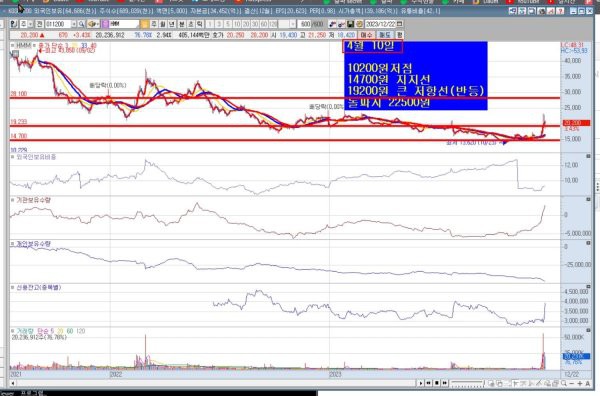Screen dimensions: 600x396
Task: Click the red 매수 buy button
Action: tap(366, 35)
